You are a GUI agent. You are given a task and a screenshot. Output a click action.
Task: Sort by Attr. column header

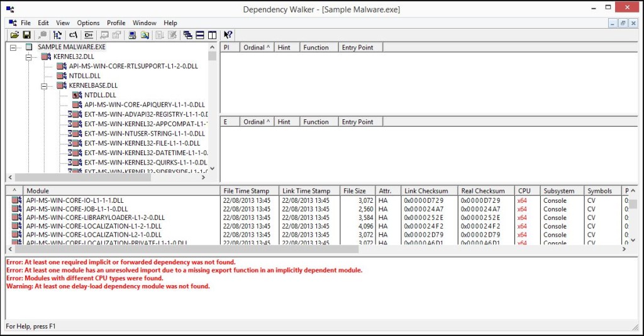point(388,191)
